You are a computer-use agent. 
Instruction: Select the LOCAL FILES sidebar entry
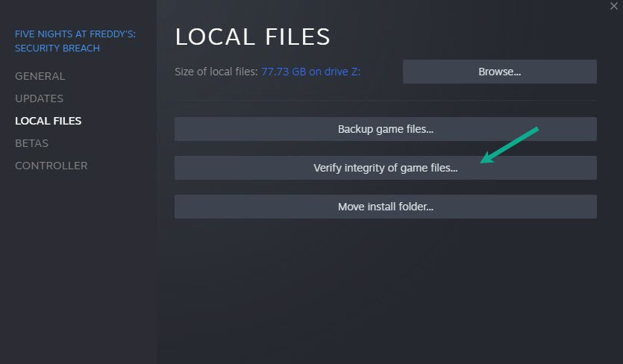pos(48,121)
